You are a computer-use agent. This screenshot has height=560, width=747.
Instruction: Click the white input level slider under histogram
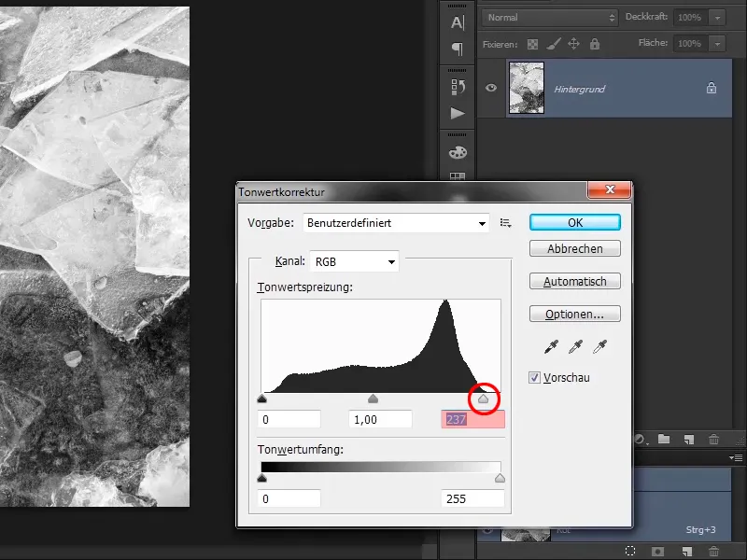pyautogui.click(x=483, y=399)
